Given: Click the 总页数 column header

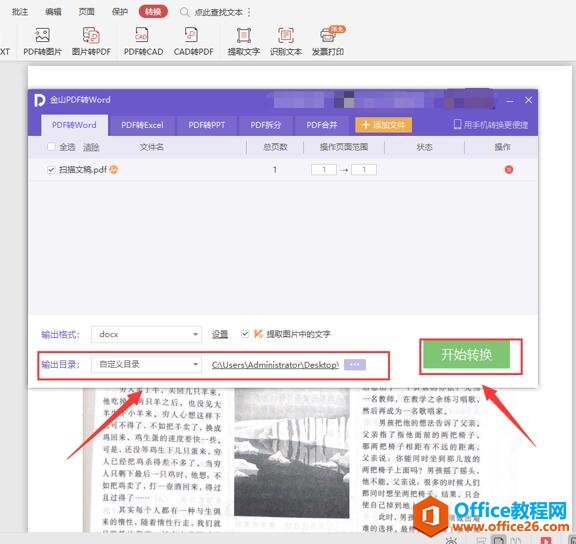Looking at the screenshot, I should coord(275,147).
